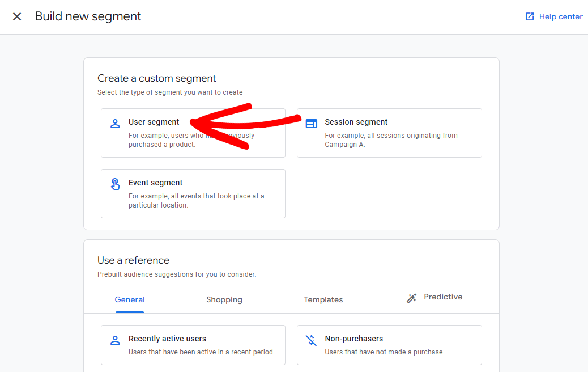This screenshot has height=372, width=588.
Task: Switch to the Shopping tab
Action: click(x=224, y=299)
